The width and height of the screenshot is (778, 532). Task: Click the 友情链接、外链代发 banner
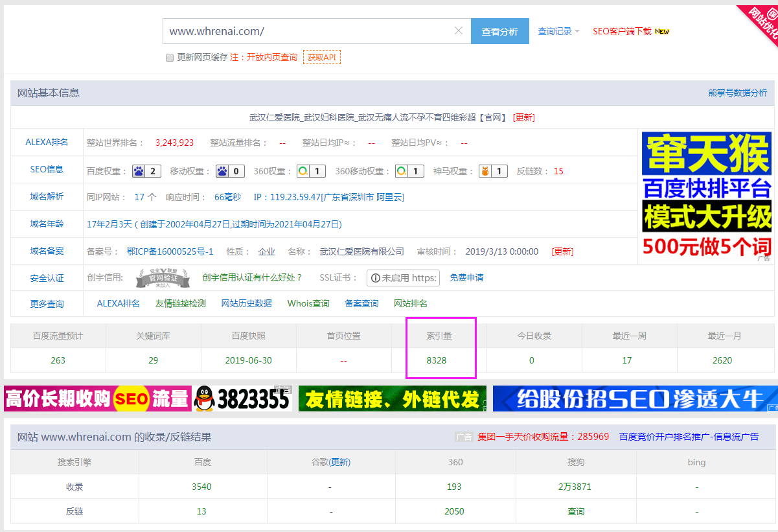tap(393, 399)
